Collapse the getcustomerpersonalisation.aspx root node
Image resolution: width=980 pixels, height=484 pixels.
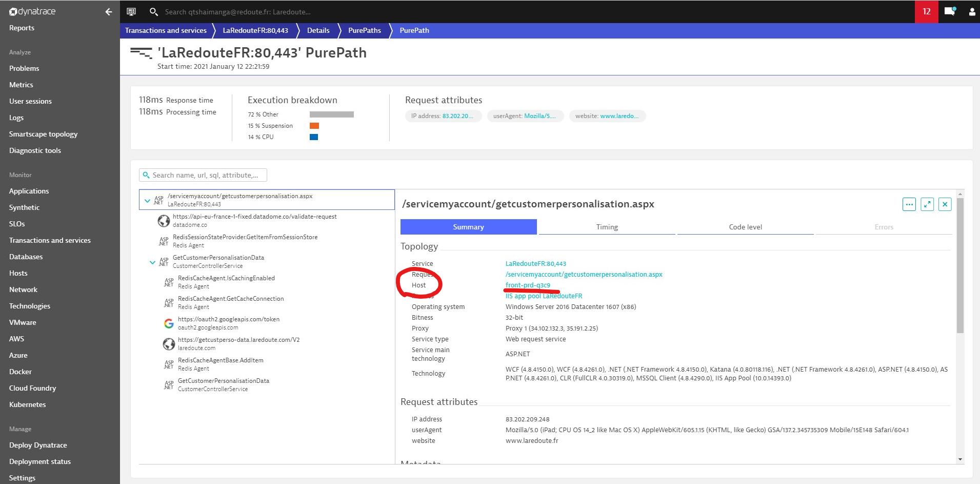pos(148,201)
